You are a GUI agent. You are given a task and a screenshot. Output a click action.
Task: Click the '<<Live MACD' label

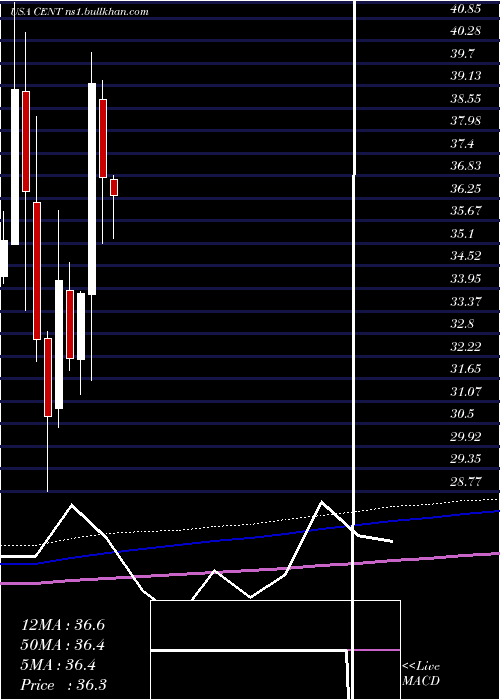point(421,674)
